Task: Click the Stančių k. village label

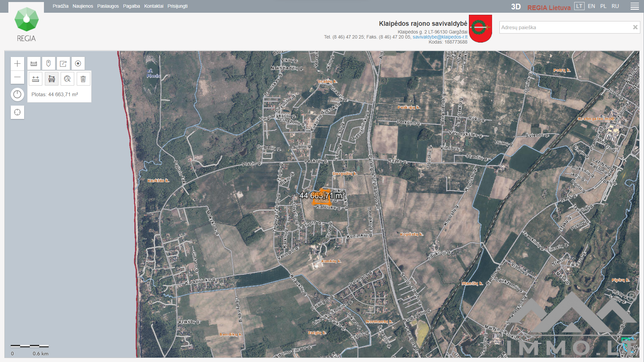Action: (x=472, y=284)
